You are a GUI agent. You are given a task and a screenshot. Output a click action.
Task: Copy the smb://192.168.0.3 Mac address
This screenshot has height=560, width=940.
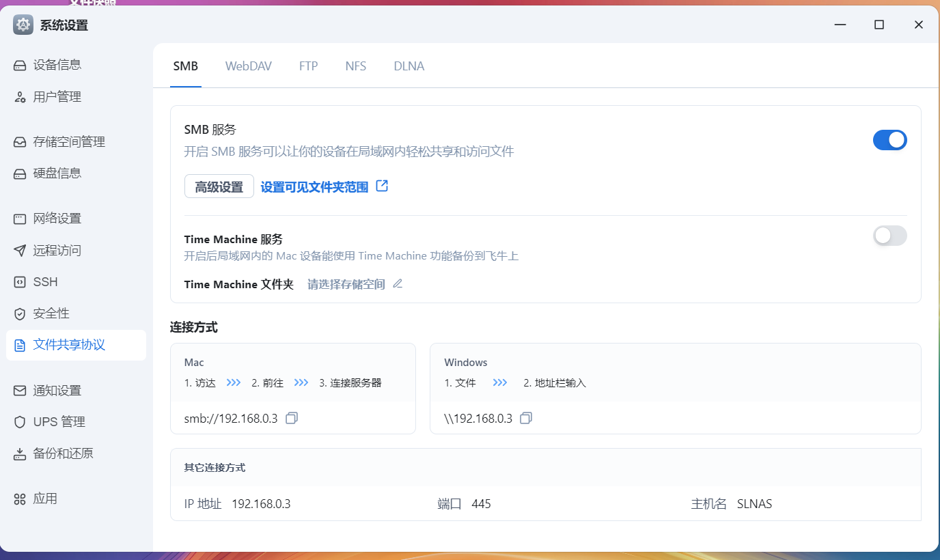(x=292, y=418)
